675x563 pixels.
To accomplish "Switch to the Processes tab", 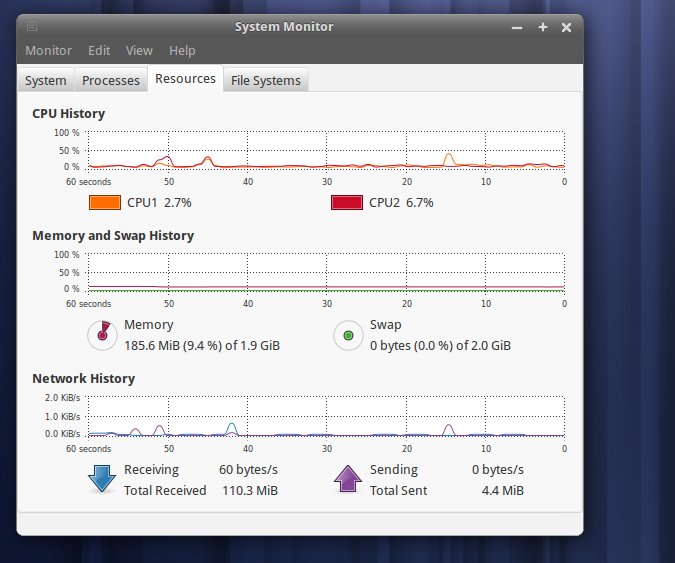I will click(x=111, y=80).
